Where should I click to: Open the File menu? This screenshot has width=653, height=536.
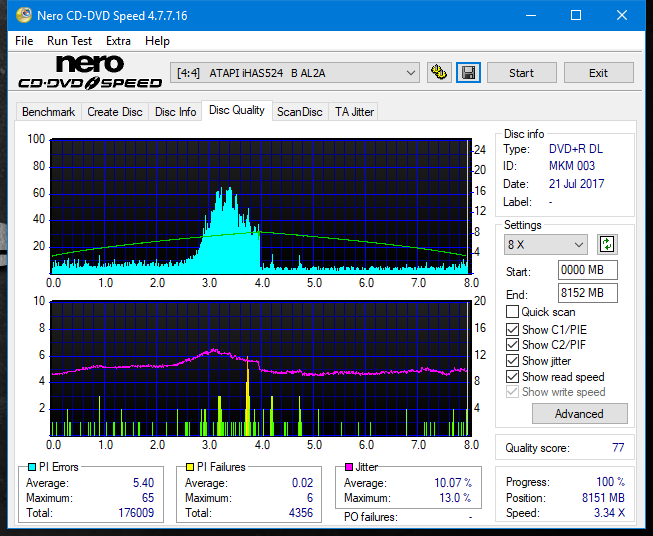[24, 41]
